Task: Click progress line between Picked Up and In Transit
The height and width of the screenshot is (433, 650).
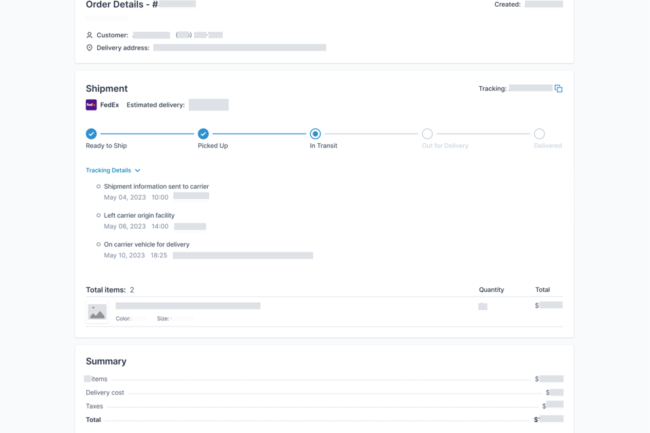Action: 259,133
